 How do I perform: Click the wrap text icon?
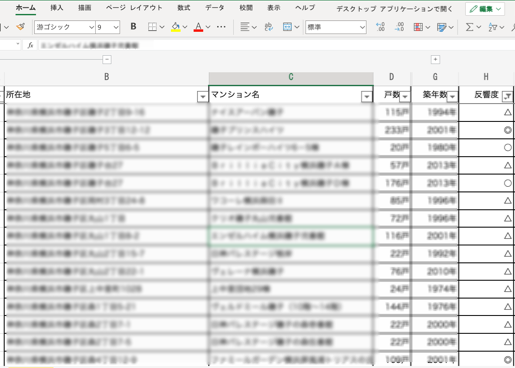point(269,27)
